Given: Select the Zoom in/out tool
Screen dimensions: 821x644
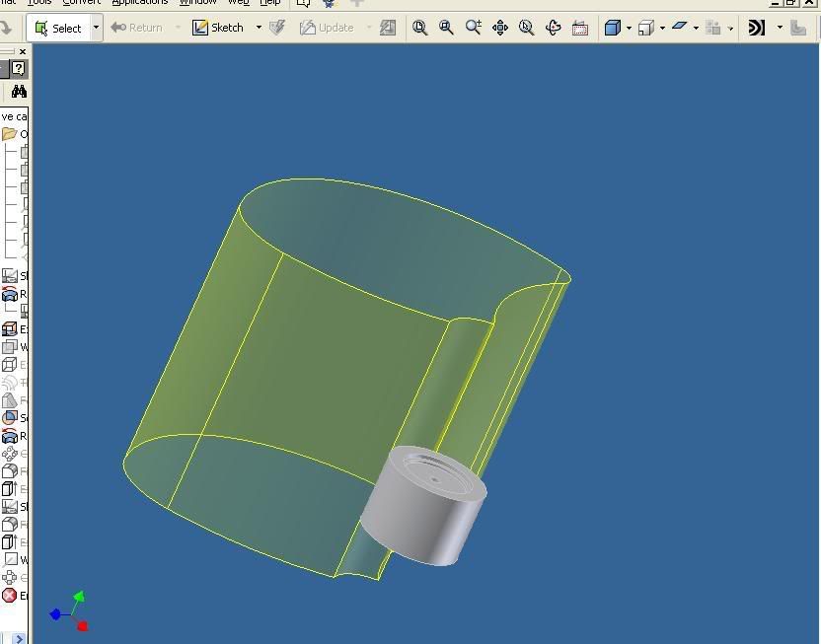Looking at the screenshot, I should (x=474, y=28).
